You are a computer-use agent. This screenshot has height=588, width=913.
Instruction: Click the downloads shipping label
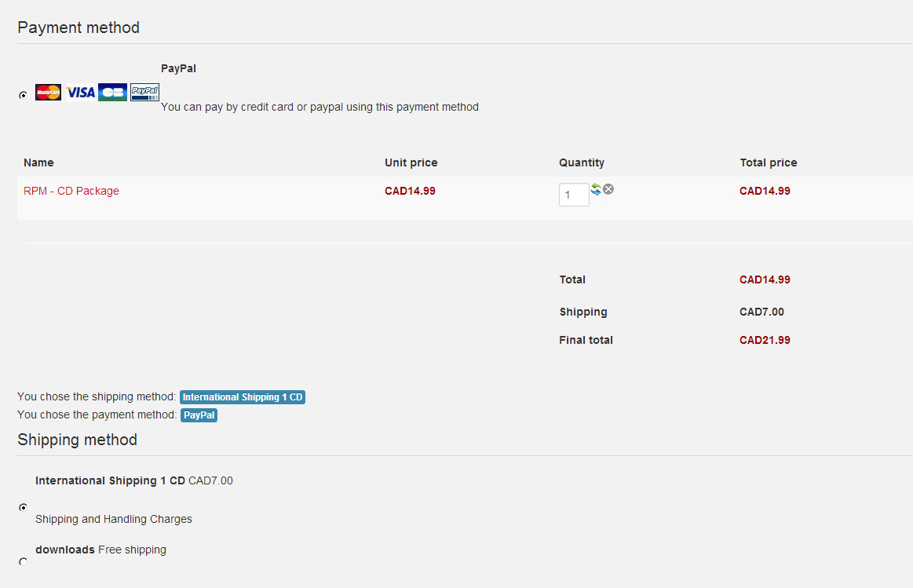click(x=65, y=550)
